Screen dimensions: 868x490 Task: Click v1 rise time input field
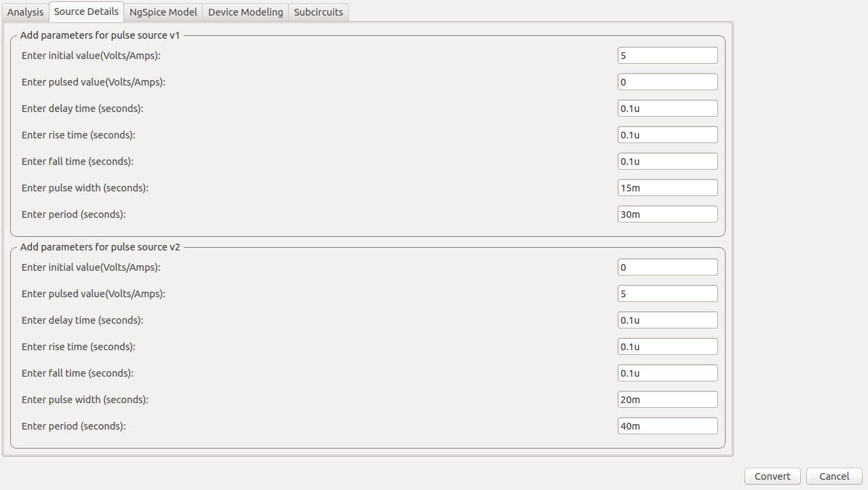pyautogui.click(x=667, y=135)
